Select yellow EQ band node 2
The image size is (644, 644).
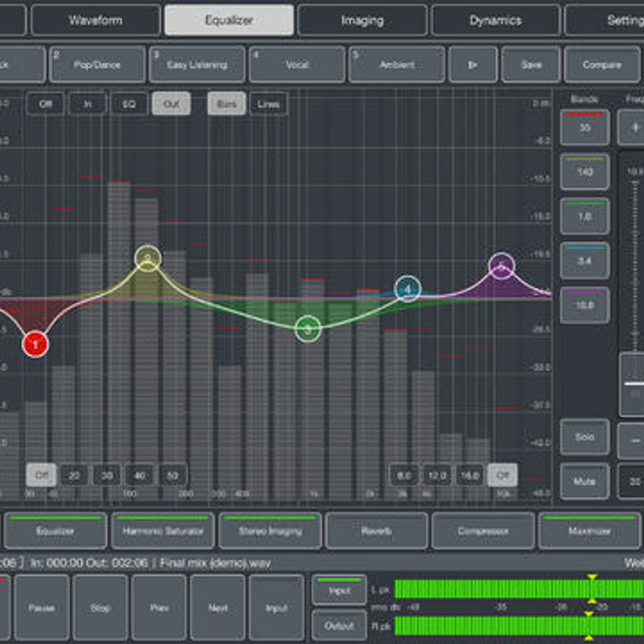(148, 259)
